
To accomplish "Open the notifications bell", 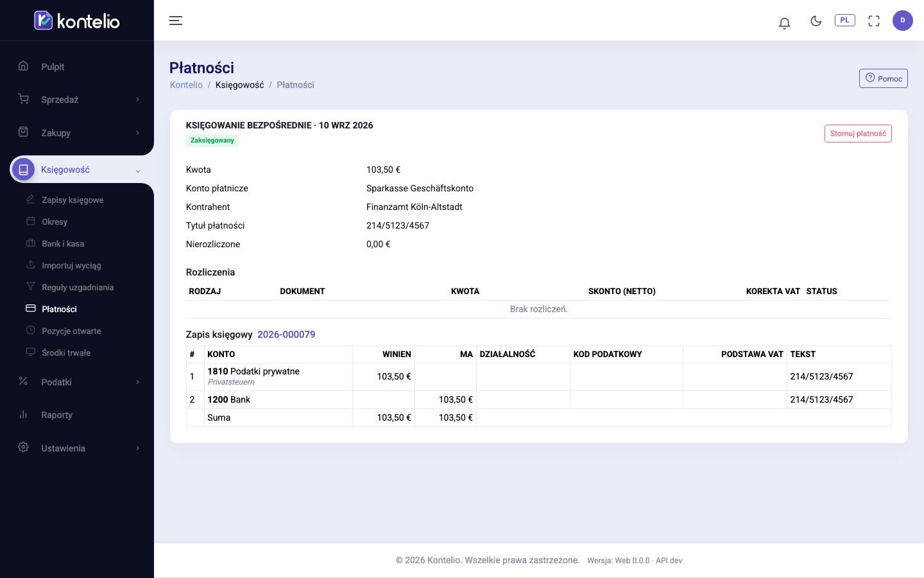I will tap(784, 22).
